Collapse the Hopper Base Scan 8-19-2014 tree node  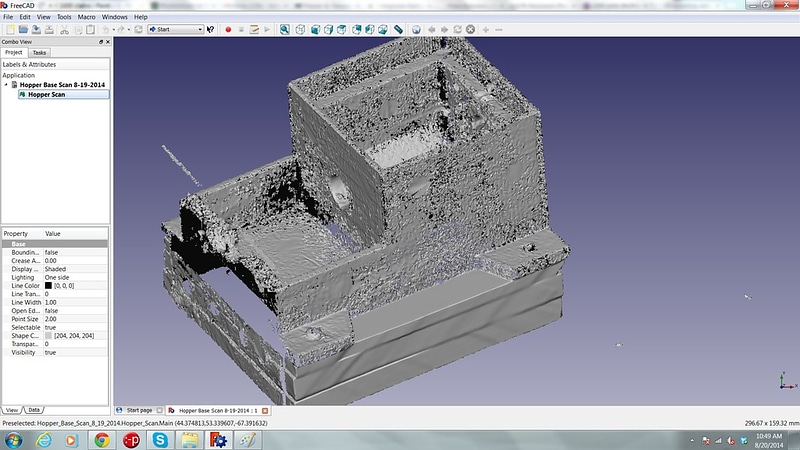(x=6, y=85)
